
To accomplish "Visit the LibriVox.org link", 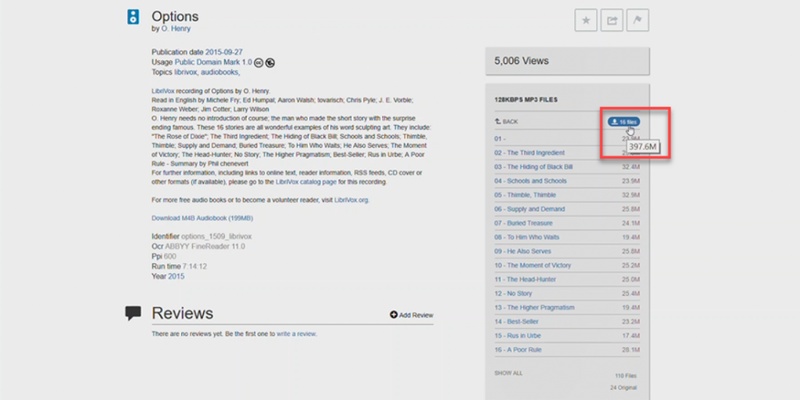I will coord(351,200).
